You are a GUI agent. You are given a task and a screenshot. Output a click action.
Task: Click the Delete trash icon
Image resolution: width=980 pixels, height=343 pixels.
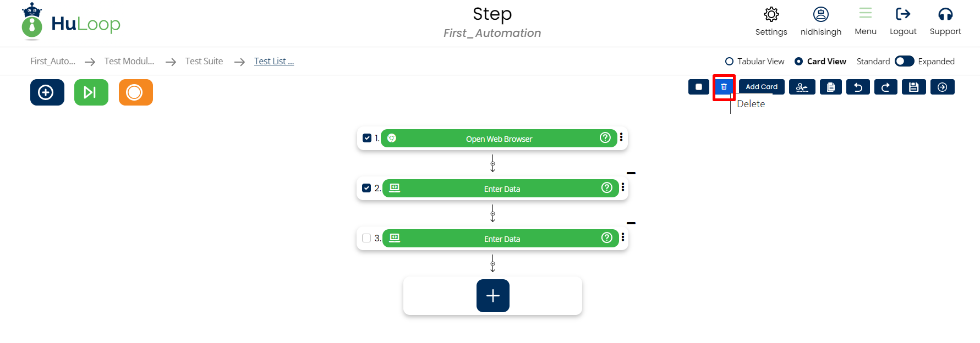(724, 87)
